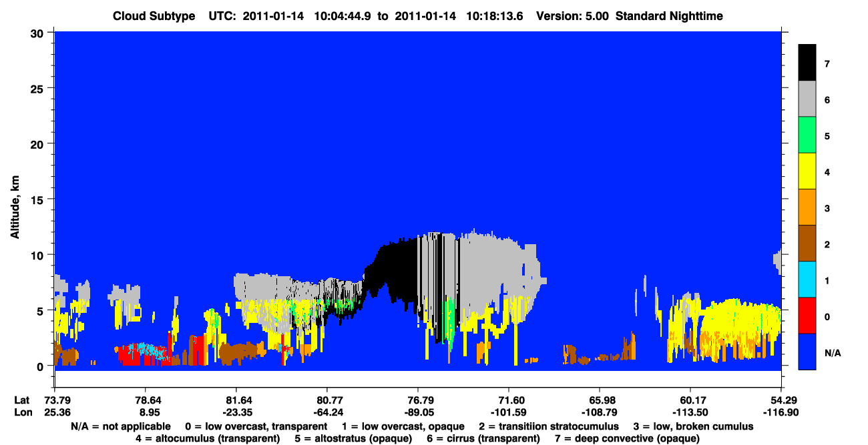868x445 pixels.
Task: Click the blue N/A colorbar swatch
Action: pos(807,351)
